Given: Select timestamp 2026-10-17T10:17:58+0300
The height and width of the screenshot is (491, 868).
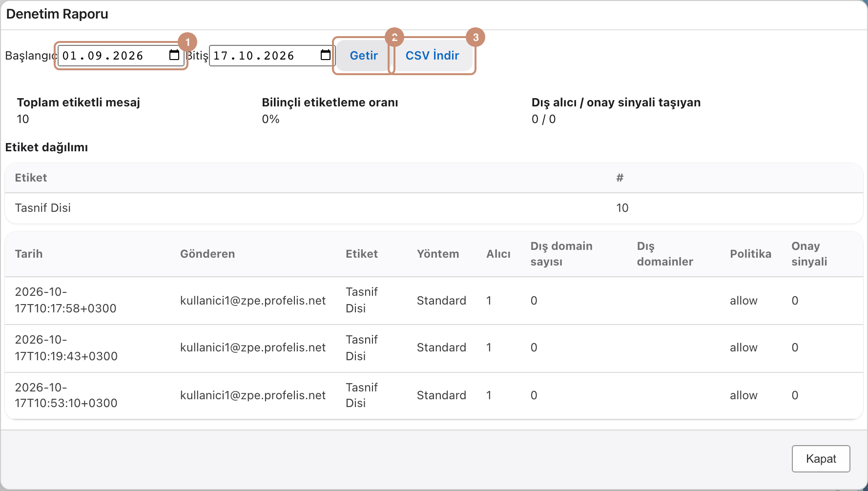Looking at the screenshot, I should (66, 300).
